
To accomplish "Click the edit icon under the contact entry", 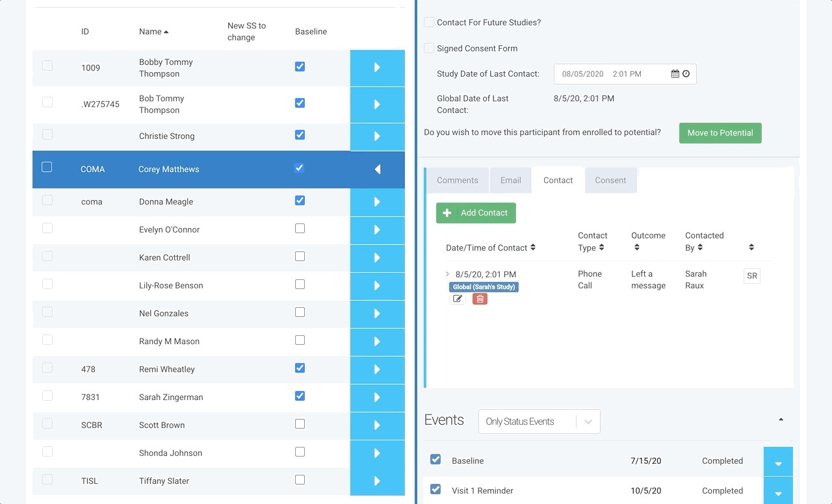I will coord(458,299).
